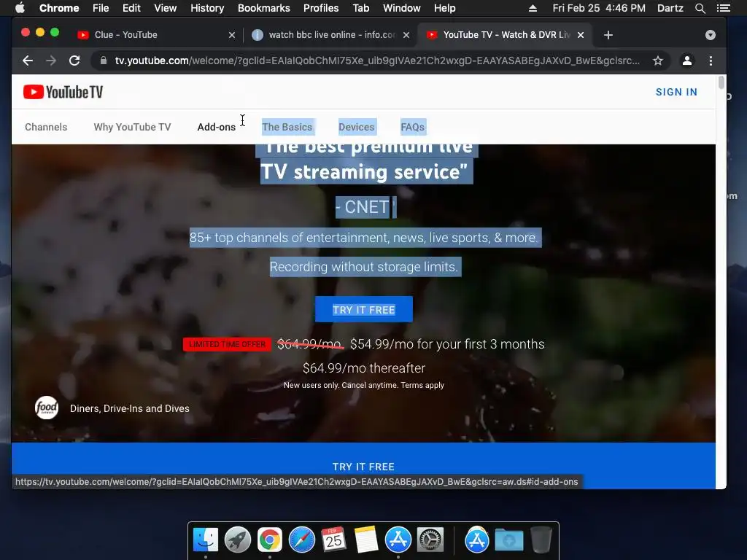Screen dimensions: 747x560
Task: Open the Edit menu
Action: (x=131, y=8)
